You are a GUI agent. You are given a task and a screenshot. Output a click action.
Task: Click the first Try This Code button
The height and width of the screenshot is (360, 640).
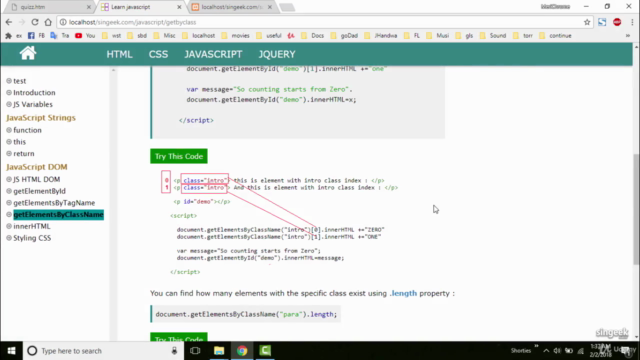(x=179, y=156)
